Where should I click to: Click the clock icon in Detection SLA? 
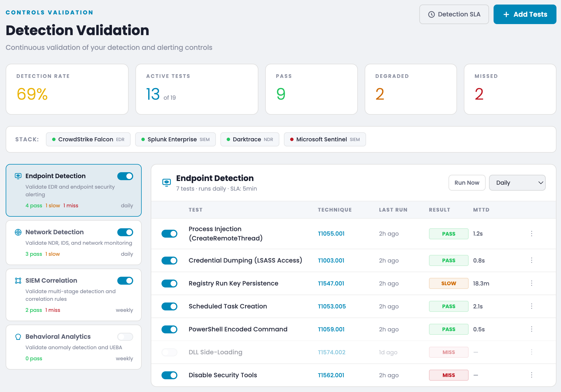431,14
